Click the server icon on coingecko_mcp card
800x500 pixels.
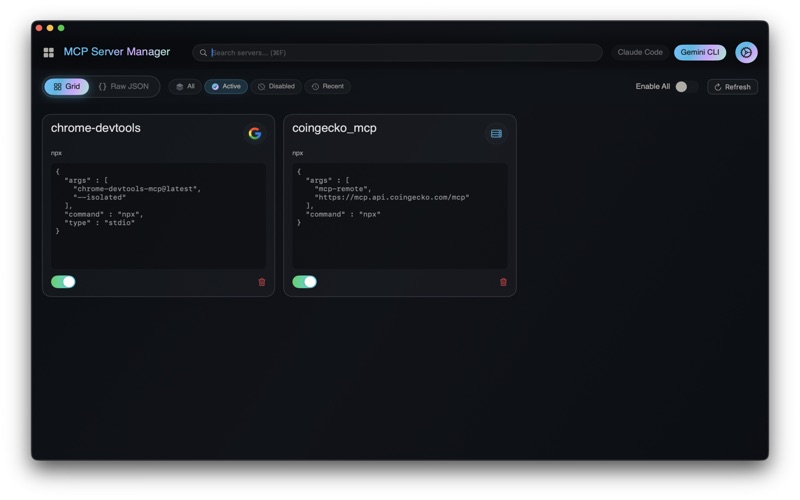pyautogui.click(x=496, y=134)
